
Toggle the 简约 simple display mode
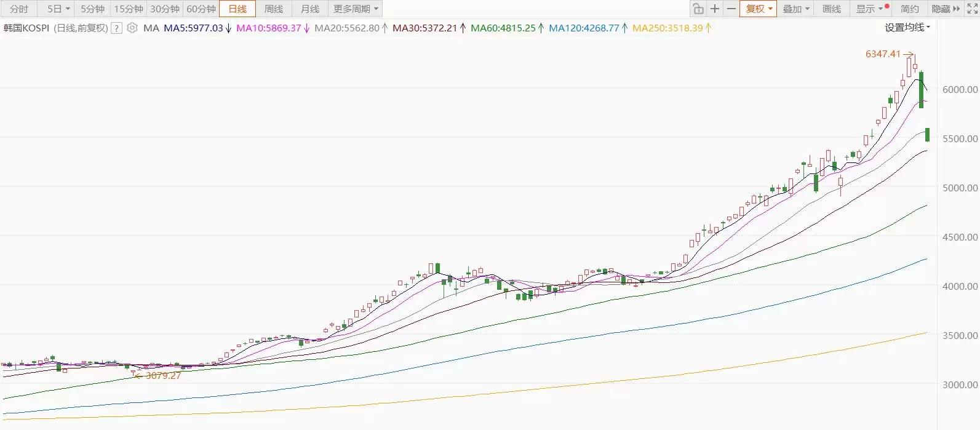pos(909,9)
